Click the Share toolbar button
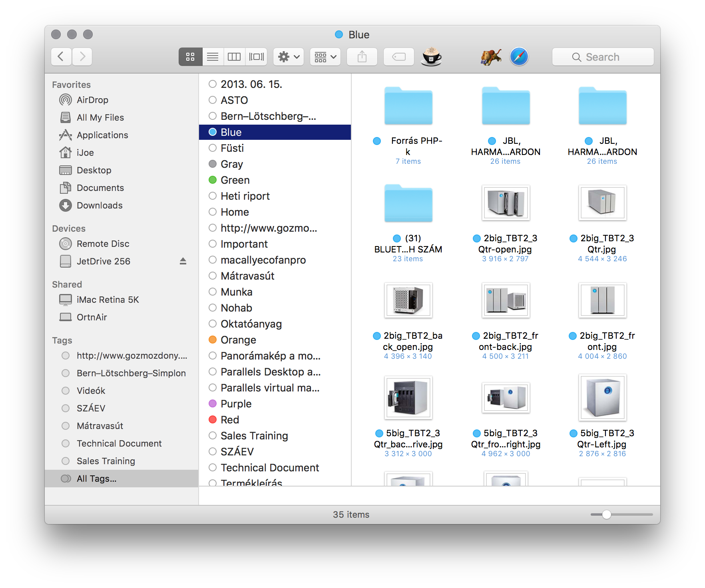This screenshot has width=705, height=588. pyautogui.click(x=362, y=57)
